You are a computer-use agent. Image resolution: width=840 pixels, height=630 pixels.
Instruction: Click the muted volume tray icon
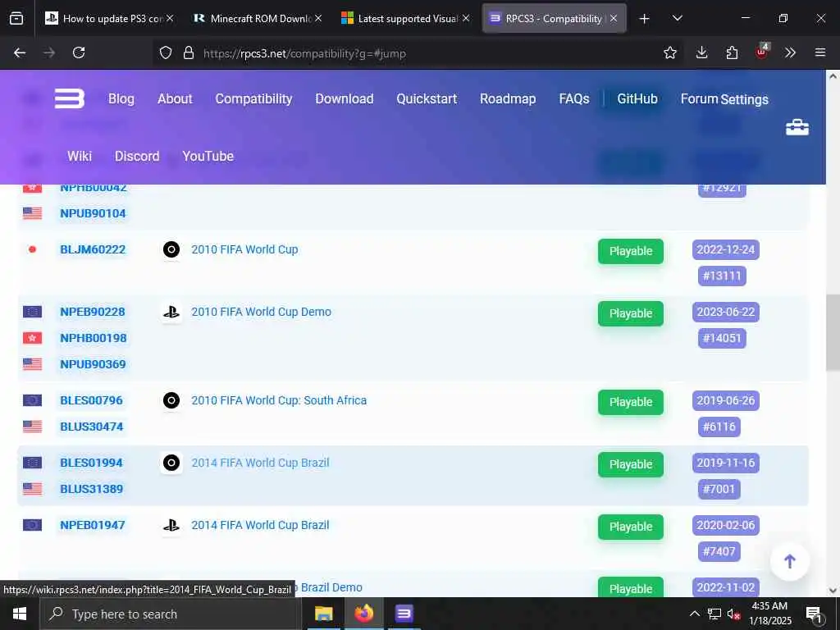click(734, 614)
